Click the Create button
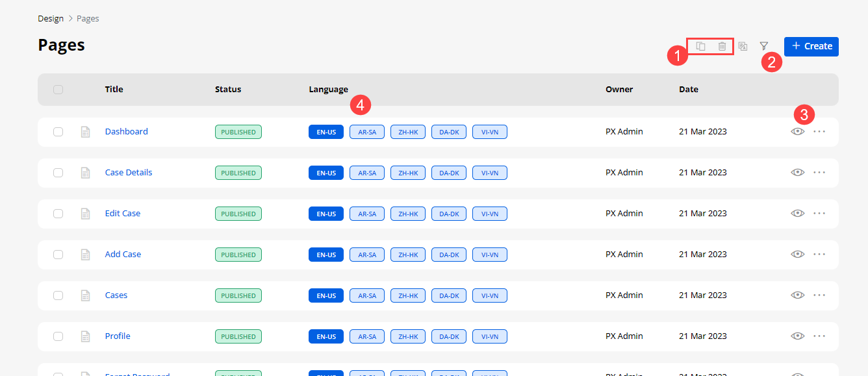The image size is (868, 376). click(811, 46)
